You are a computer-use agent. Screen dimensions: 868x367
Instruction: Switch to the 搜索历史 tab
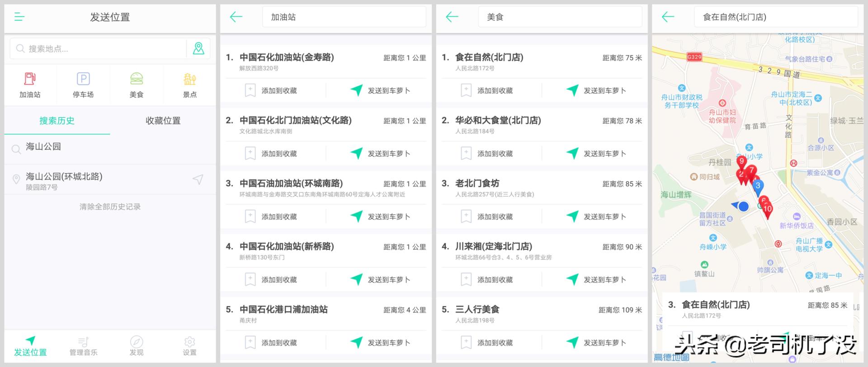pos(57,121)
